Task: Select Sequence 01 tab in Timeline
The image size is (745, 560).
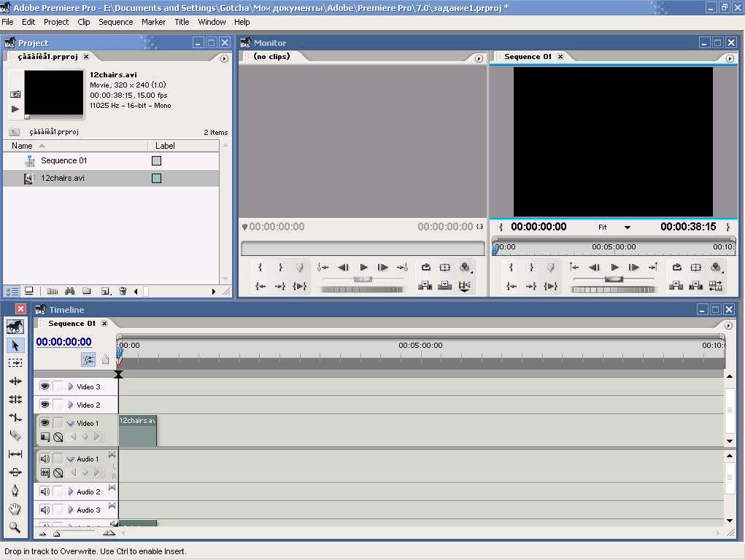Action: click(72, 324)
